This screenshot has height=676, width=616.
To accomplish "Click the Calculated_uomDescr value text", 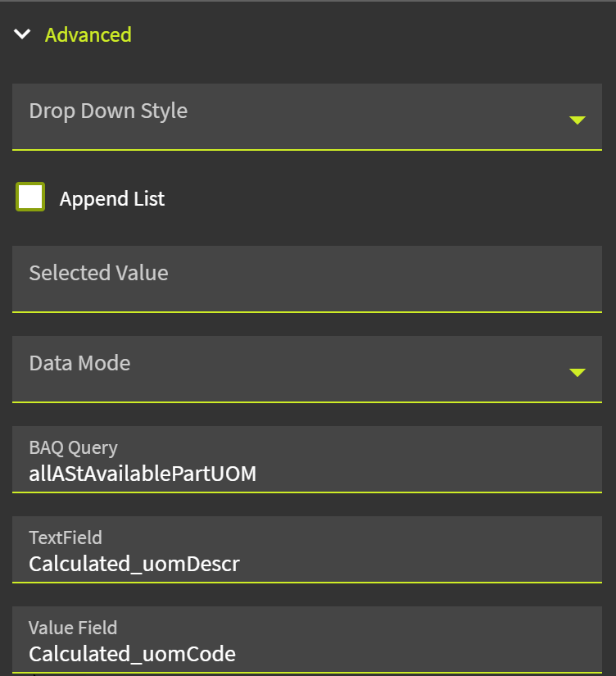I will [x=134, y=564].
